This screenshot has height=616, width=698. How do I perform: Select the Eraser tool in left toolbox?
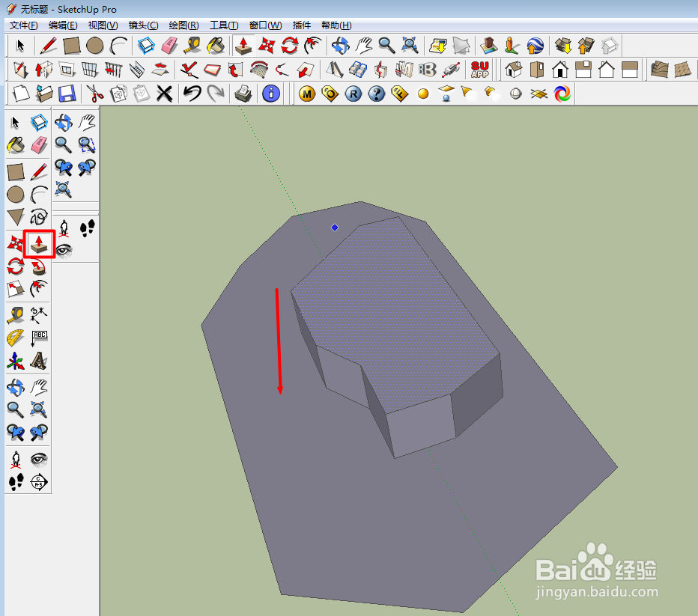pyautogui.click(x=39, y=145)
